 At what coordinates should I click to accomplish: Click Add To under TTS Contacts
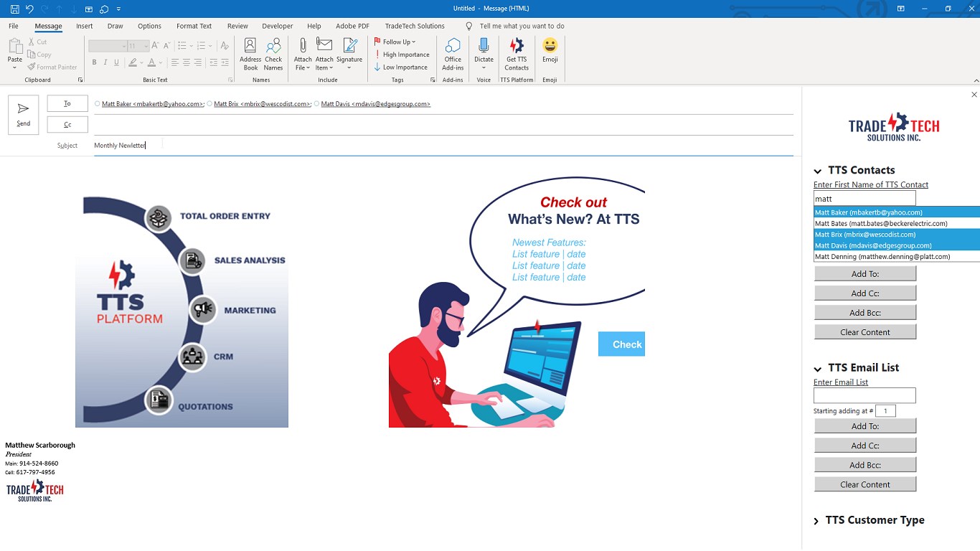point(865,274)
